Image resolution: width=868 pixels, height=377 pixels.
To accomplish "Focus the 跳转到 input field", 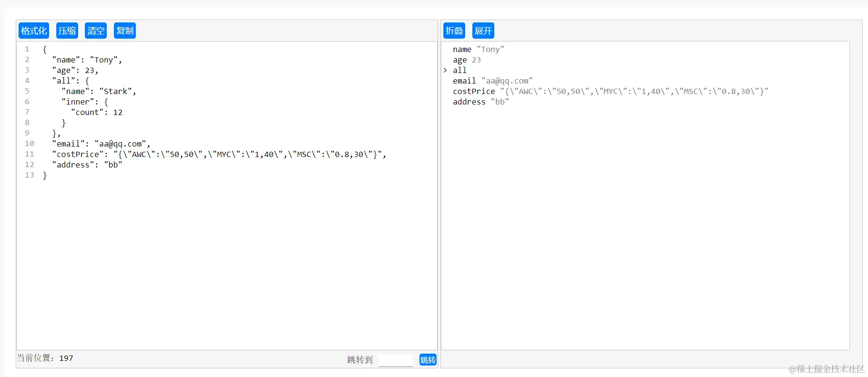I will 396,360.
